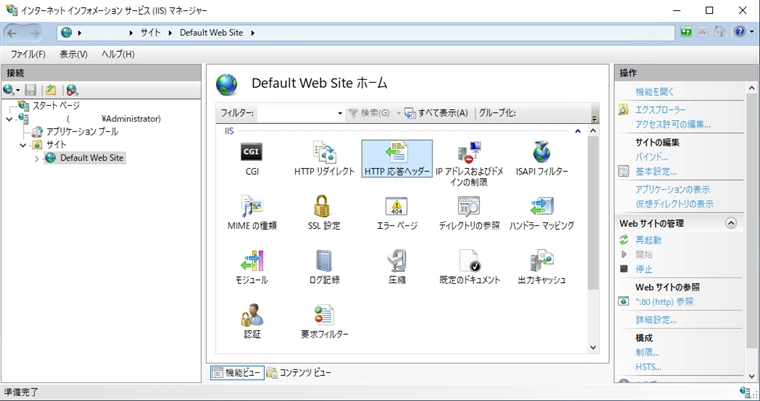Open the フィルター dropdown
Image resolution: width=760 pixels, height=401 pixels.
[x=339, y=113]
